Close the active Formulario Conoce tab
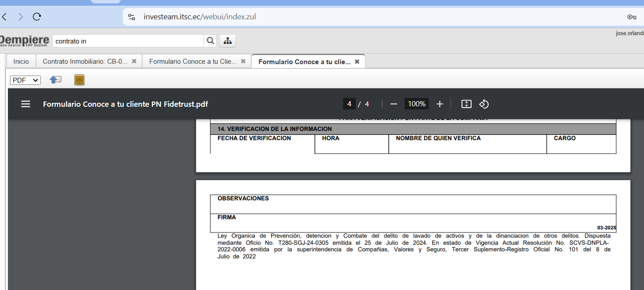 point(357,62)
